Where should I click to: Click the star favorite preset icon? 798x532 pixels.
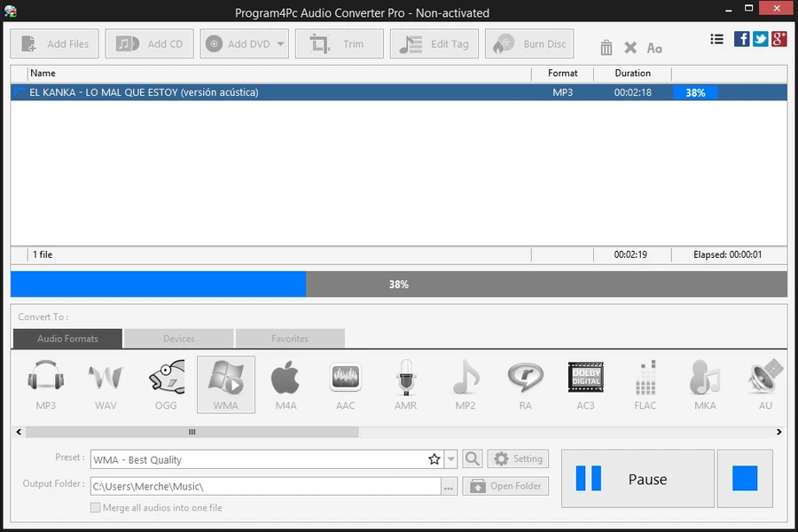coord(434,459)
